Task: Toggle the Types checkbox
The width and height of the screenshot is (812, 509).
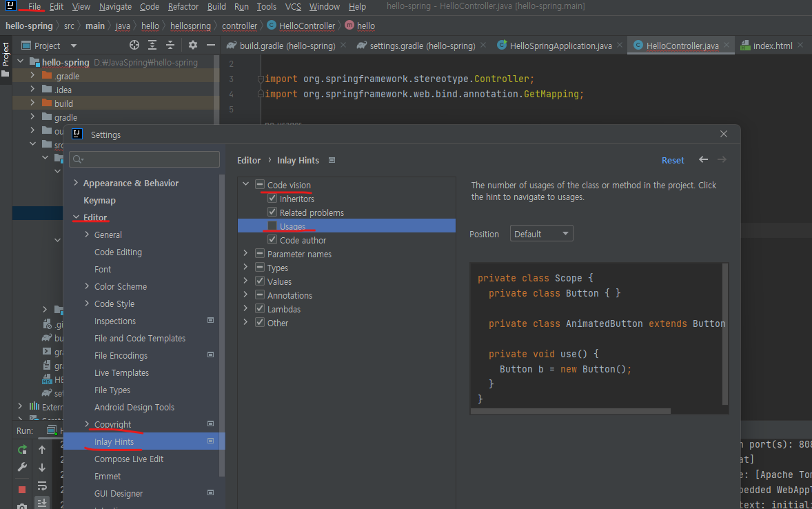Action: pos(260,268)
